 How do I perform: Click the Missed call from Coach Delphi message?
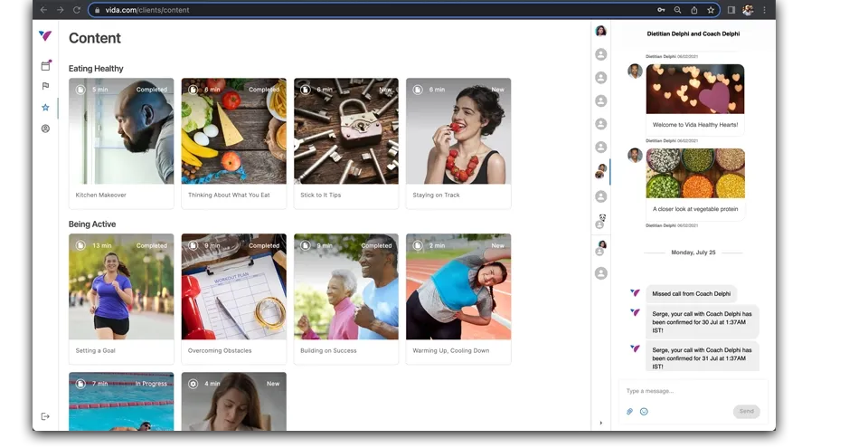692,294
